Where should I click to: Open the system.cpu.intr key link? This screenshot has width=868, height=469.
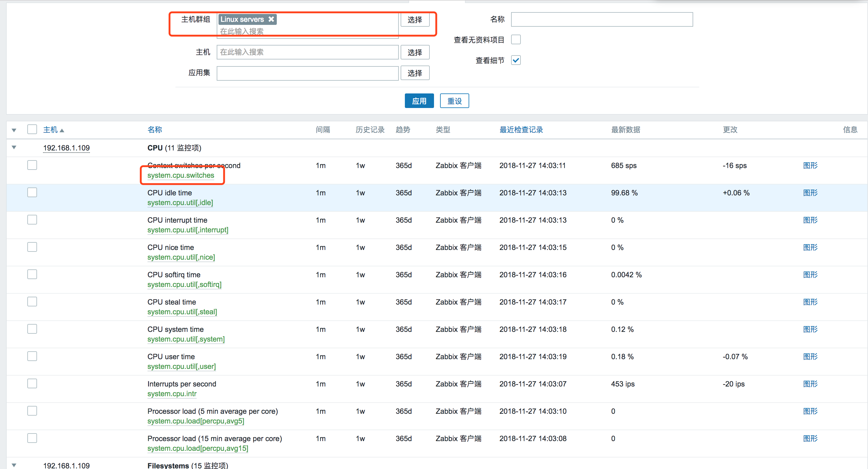(172, 393)
